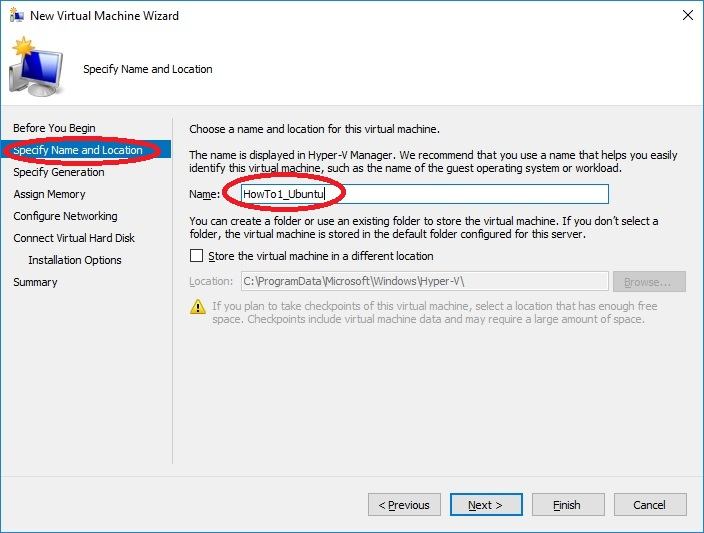
Task: Proceed with the Next button
Action: (x=486, y=505)
